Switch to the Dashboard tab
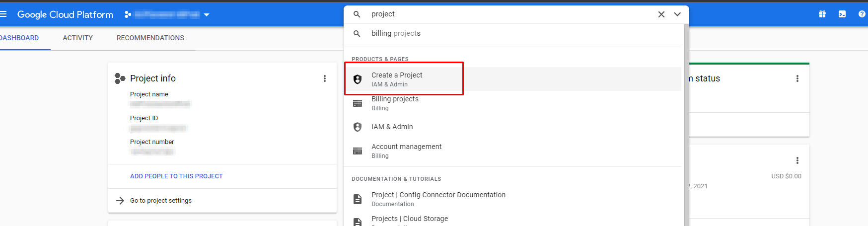Viewport: 868px width, 226px height. pos(19,38)
